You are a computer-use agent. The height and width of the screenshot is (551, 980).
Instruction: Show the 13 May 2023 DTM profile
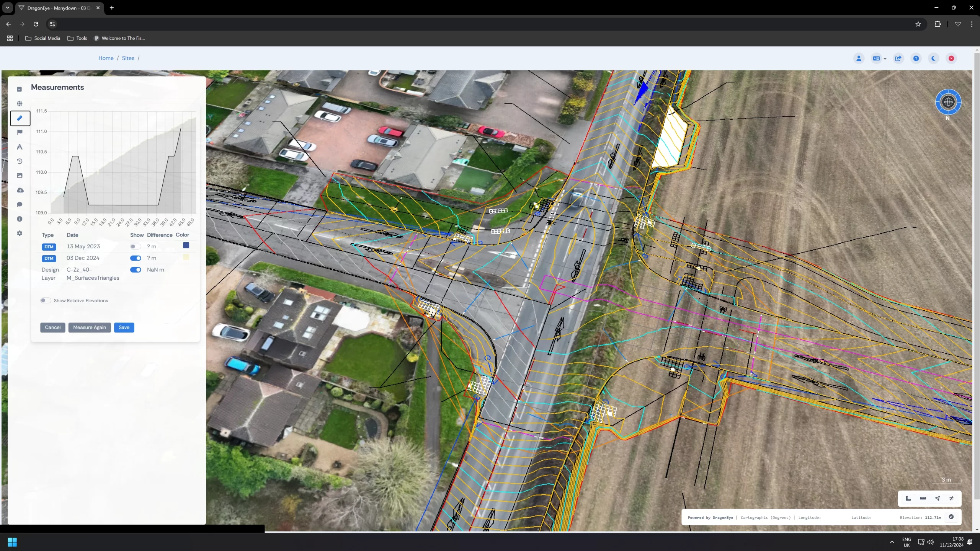click(x=136, y=247)
